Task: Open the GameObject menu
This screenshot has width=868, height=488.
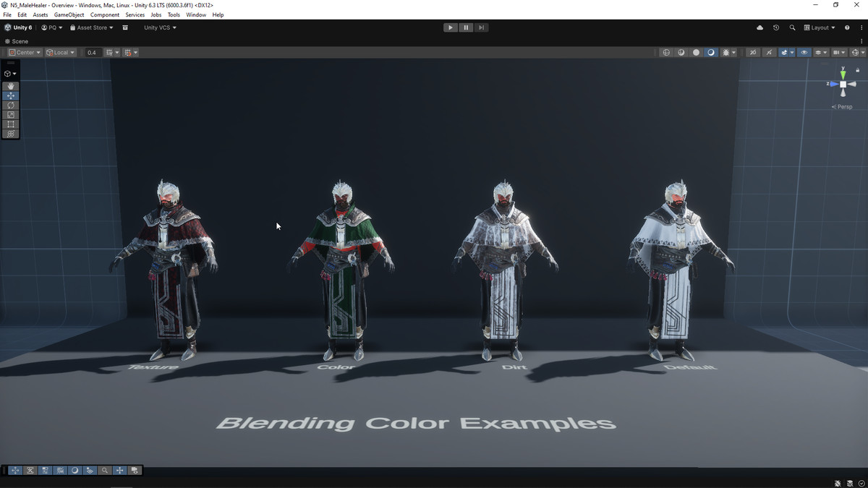Action: pos(69,14)
